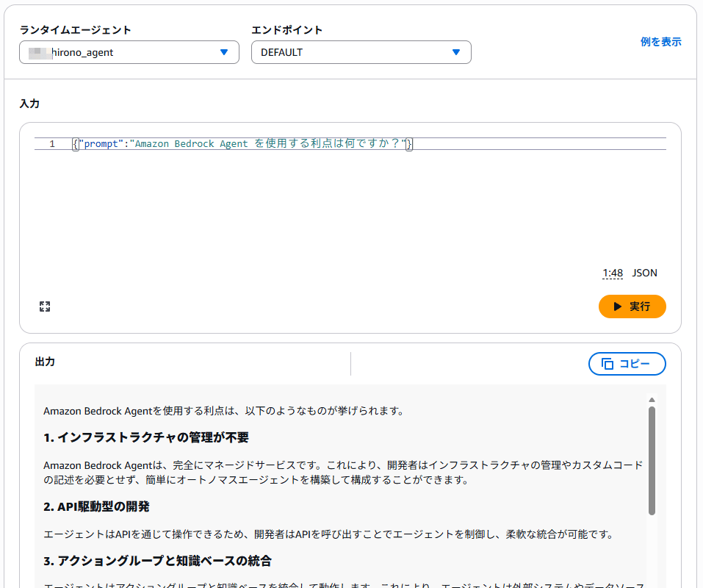
Task: Click the 出力 panel title
Action: pyautogui.click(x=45, y=362)
